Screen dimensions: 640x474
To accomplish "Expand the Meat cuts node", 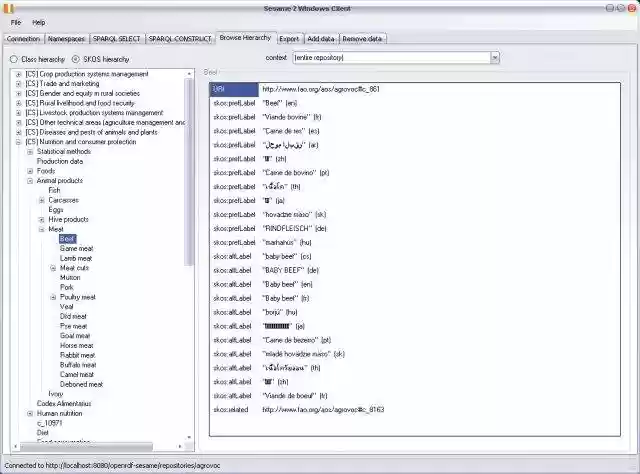I will (x=53, y=268).
